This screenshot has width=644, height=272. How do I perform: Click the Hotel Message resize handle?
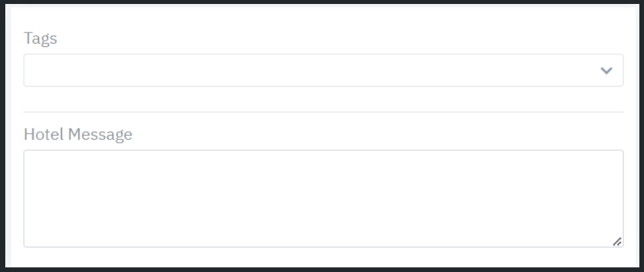tap(617, 242)
